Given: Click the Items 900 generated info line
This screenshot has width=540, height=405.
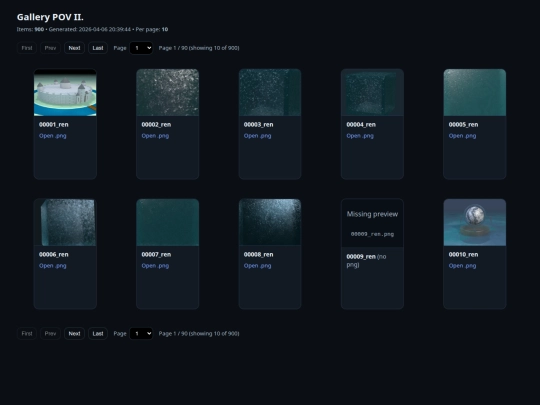Looking at the screenshot, I should pyautogui.click(x=92, y=29).
